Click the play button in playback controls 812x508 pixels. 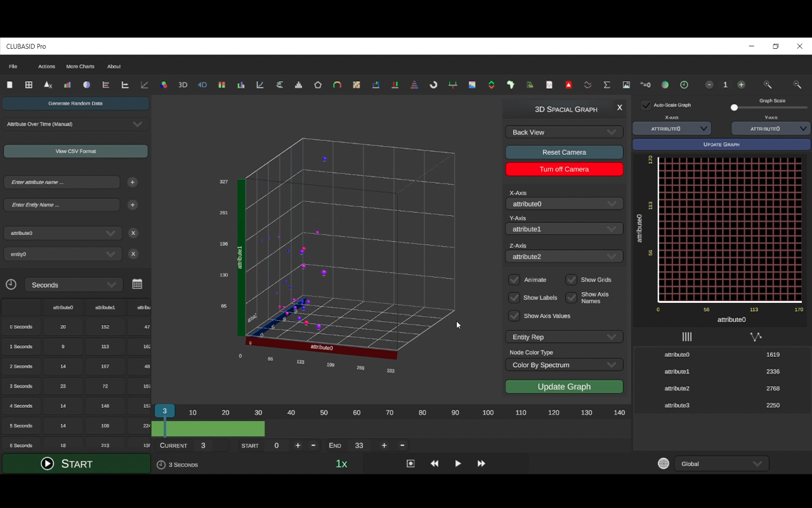click(458, 464)
